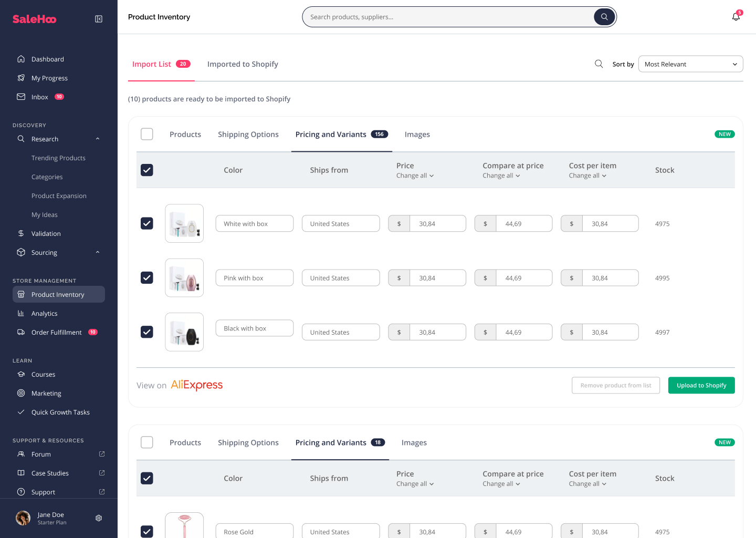
Task: Collapse the Sourcing menu section
Action: [x=98, y=252]
